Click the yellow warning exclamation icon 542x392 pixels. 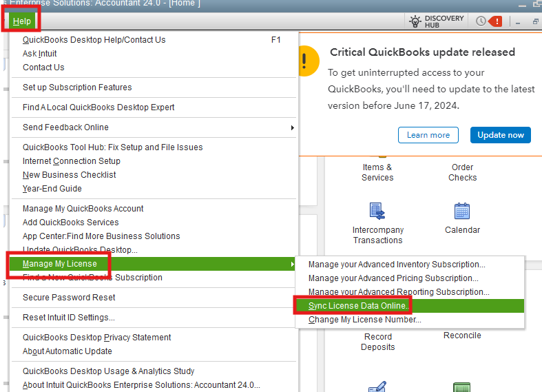click(x=309, y=61)
